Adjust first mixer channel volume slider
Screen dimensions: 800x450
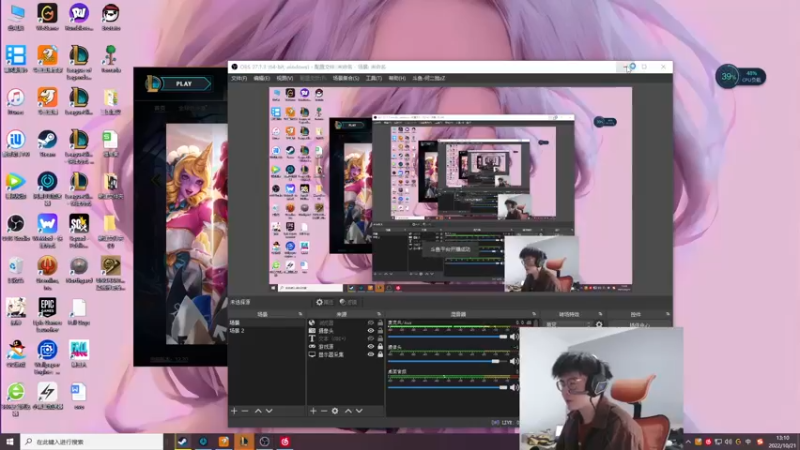[448, 337]
